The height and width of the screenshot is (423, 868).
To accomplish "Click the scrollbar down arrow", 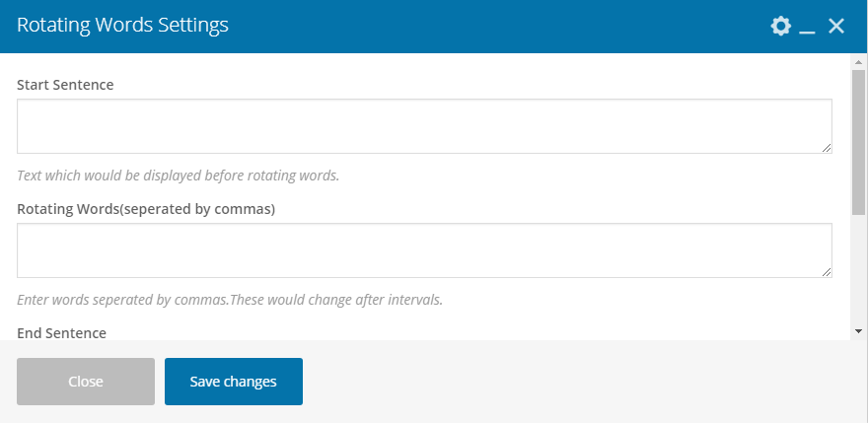I will tap(858, 331).
